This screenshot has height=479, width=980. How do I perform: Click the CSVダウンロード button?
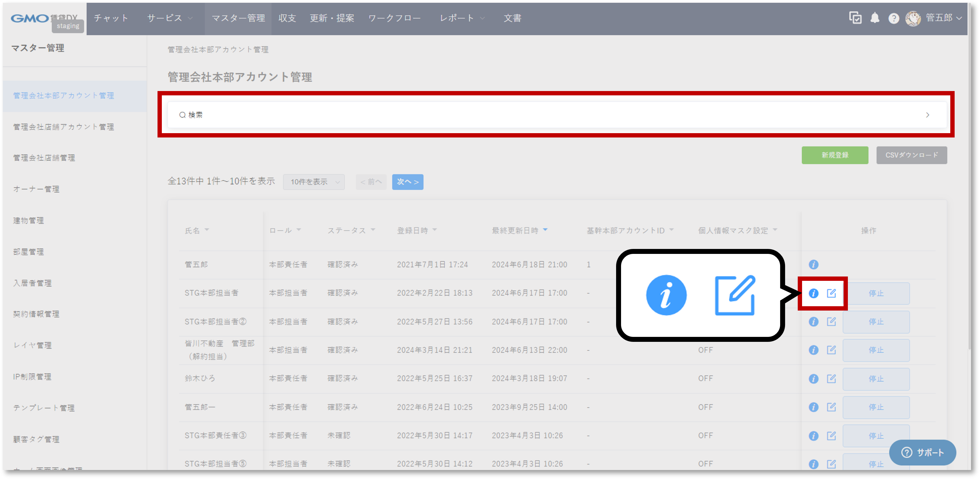tap(912, 155)
